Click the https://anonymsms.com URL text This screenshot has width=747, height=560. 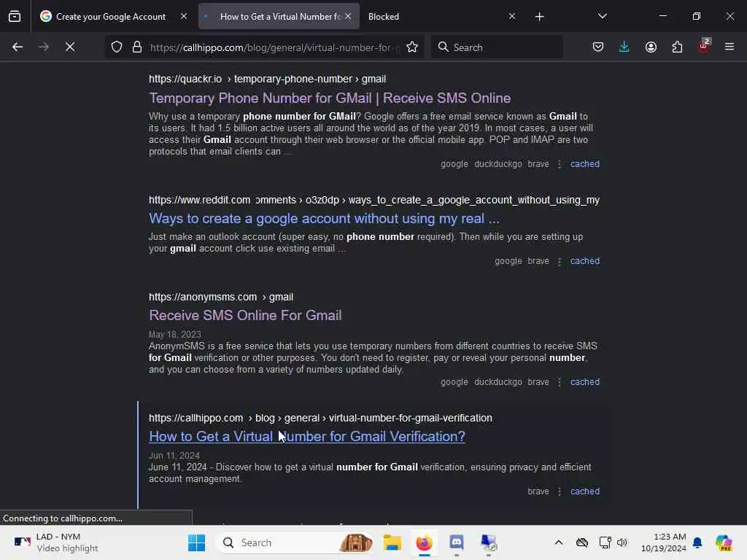pos(203,297)
